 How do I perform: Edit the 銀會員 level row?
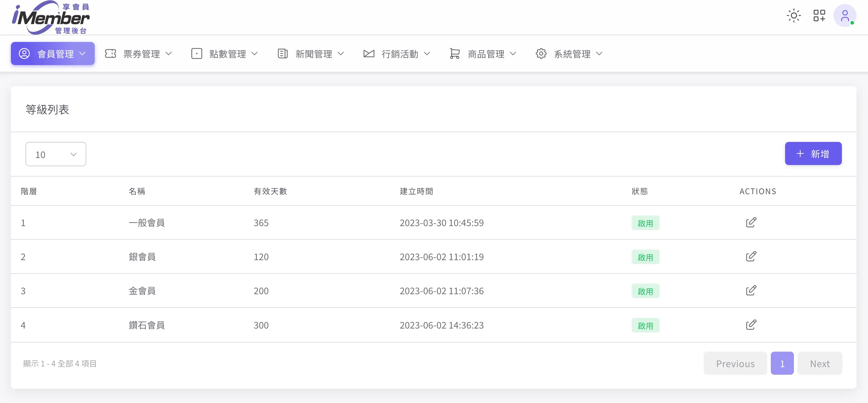click(751, 257)
